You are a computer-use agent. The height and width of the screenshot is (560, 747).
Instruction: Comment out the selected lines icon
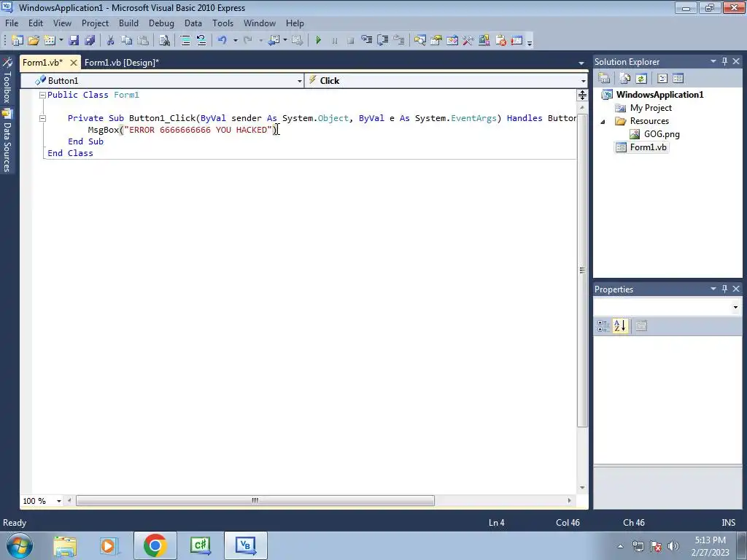click(x=185, y=41)
